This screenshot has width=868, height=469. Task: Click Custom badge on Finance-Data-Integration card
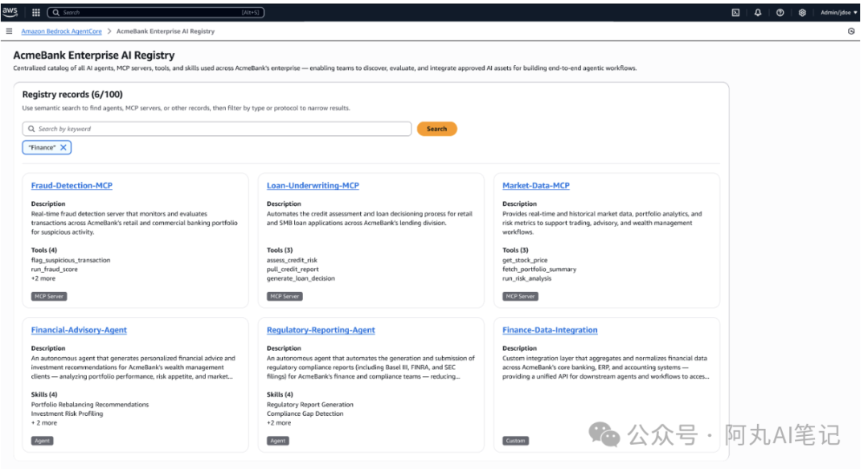[515, 441]
